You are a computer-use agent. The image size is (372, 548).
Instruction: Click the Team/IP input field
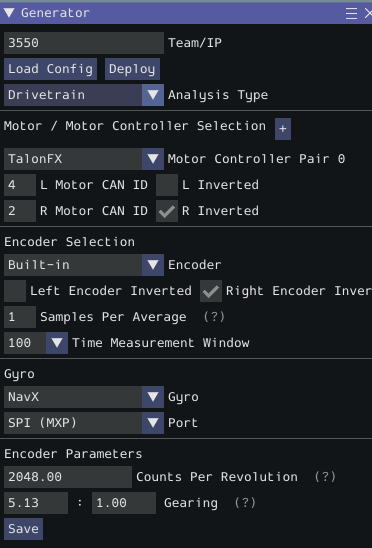point(84,43)
